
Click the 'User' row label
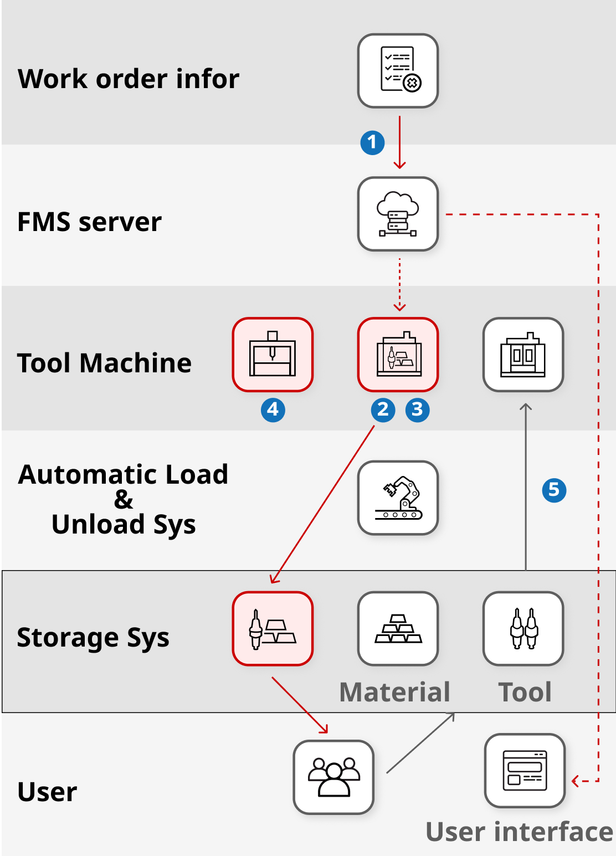[x=47, y=792]
